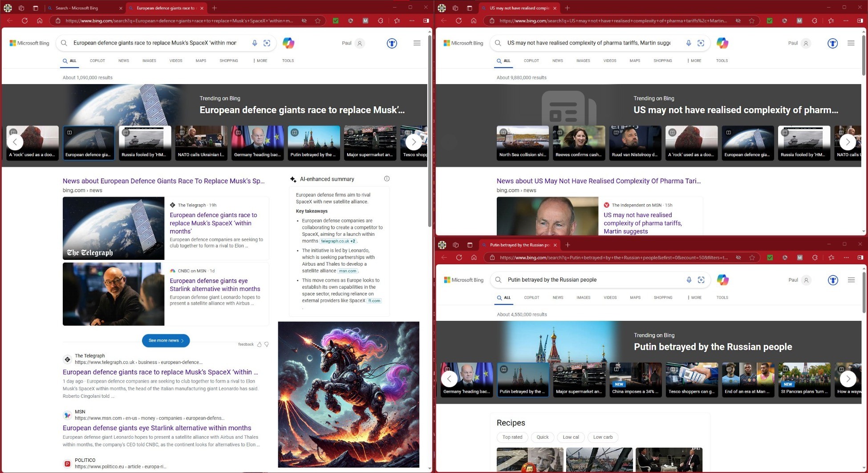Screen dimensions: 868x473
Task: Open Copilot icon in European defence window
Action: click(288, 43)
